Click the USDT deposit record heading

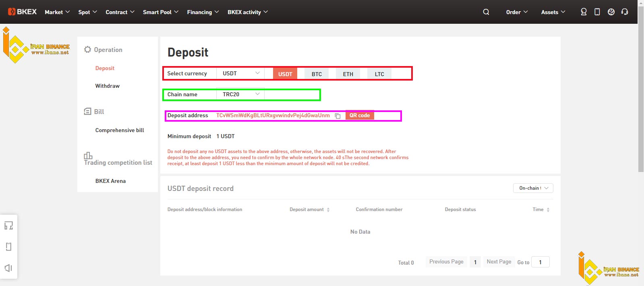coord(201,189)
